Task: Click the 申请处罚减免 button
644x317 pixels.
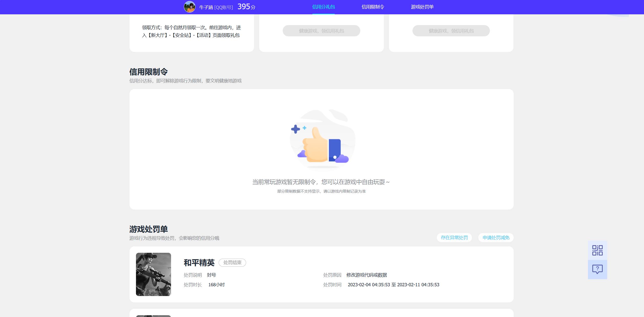Action: pyautogui.click(x=496, y=238)
